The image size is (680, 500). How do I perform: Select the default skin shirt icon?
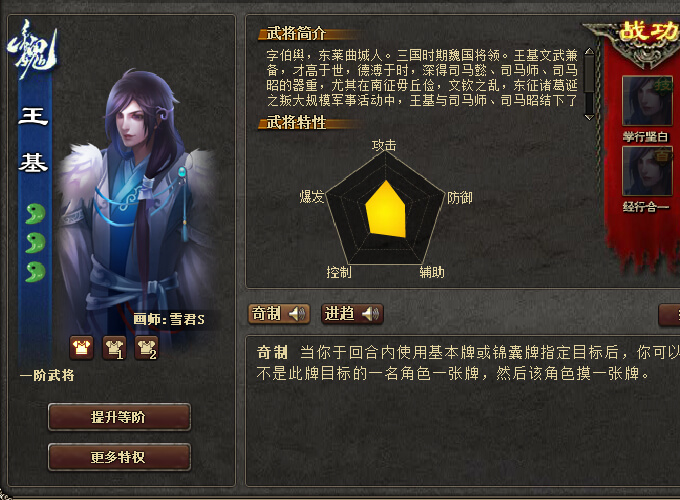pos(82,348)
